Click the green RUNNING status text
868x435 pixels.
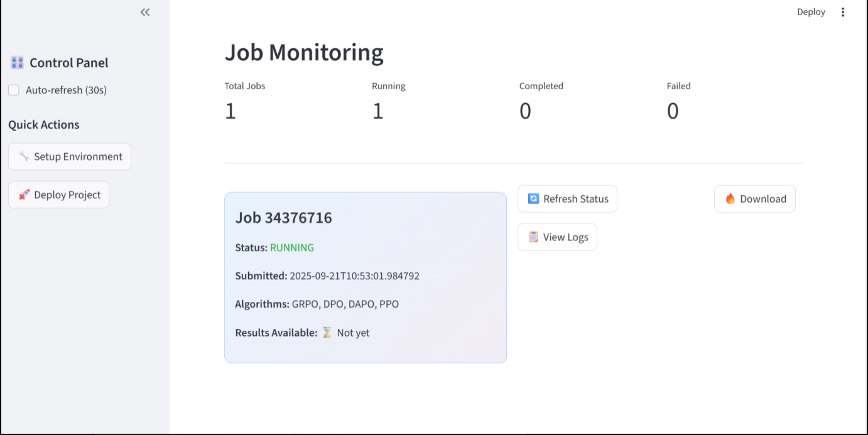(292, 248)
